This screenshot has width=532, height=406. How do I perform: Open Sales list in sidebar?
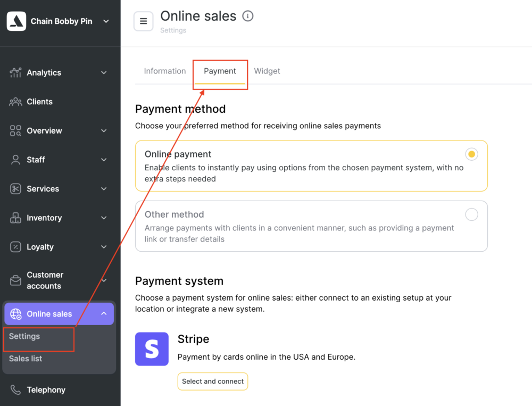26,359
